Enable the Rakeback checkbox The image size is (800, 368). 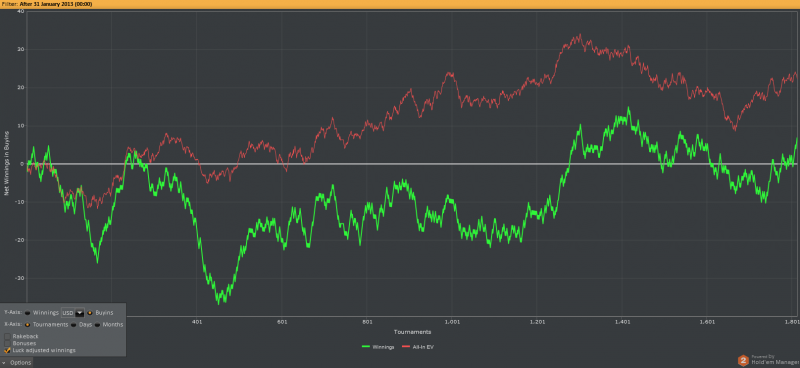point(7,336)
